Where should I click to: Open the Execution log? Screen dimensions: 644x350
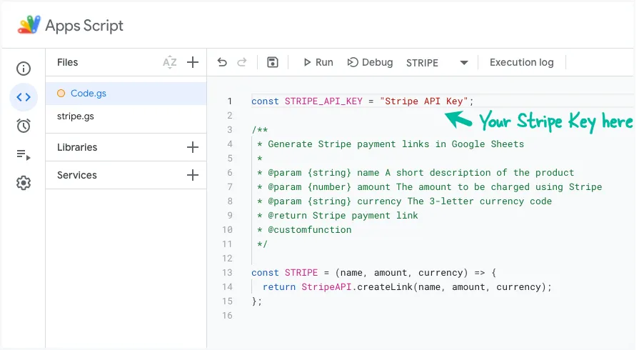click(x=522, y=62)
